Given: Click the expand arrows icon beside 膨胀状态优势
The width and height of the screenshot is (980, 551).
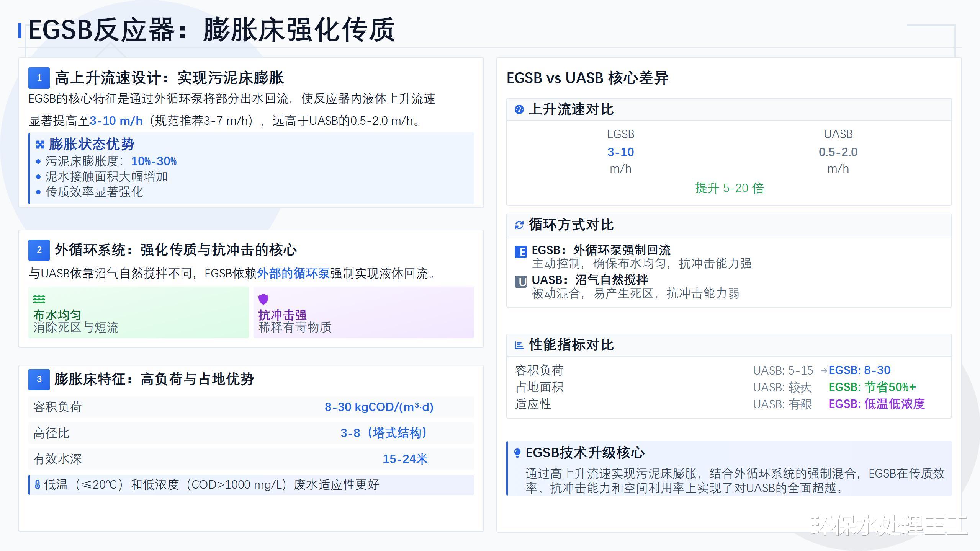Looking at the screenshot, I should [x=40, y=145].
